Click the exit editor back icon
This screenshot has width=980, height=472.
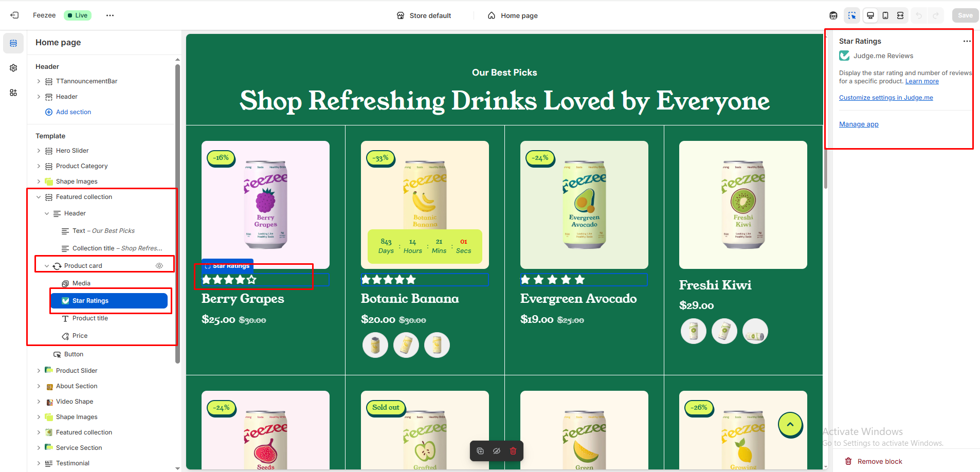[x=14, y=15]
